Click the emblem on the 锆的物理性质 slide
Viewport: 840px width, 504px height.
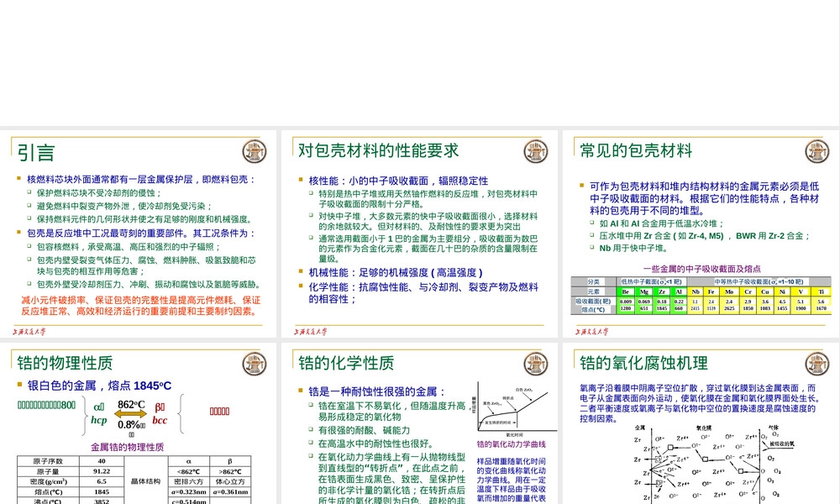click(x=254, y=364)
